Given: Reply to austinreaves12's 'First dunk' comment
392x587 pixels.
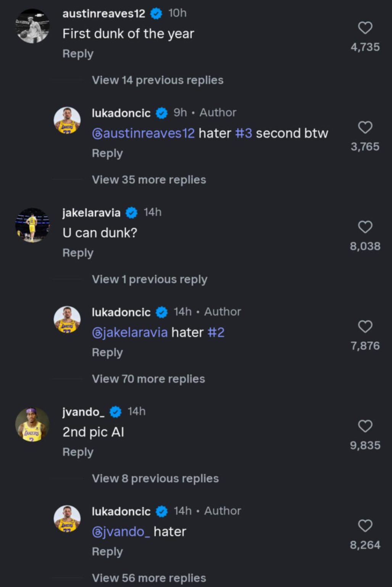Looking at the screenshot, I should click(x=77, y=54).
